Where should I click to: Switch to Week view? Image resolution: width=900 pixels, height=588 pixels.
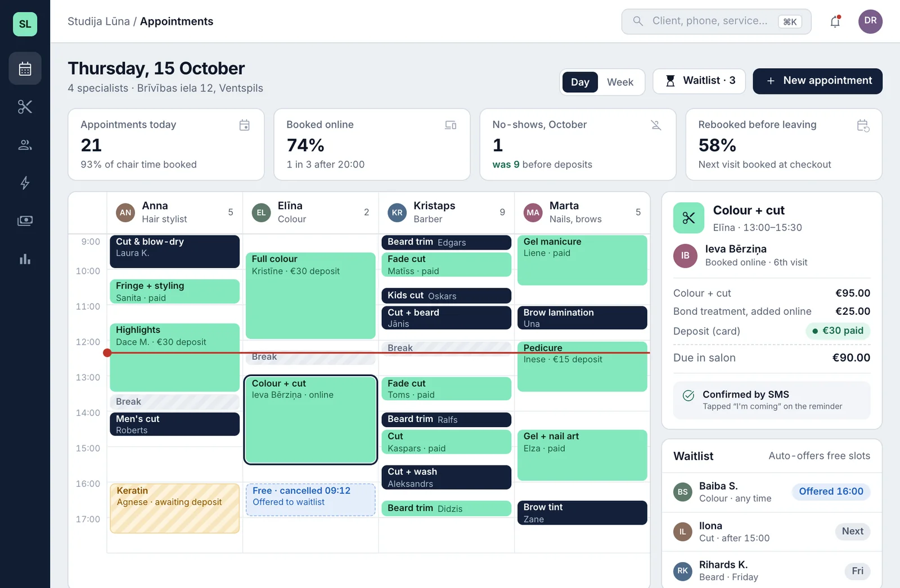[620, 82]
